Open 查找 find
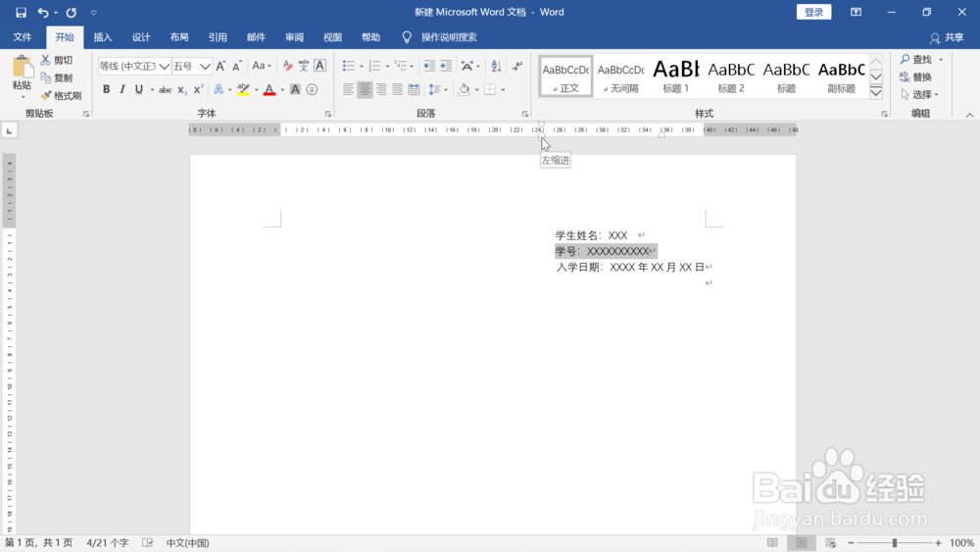The image size is (980, 552). [917, 60]
